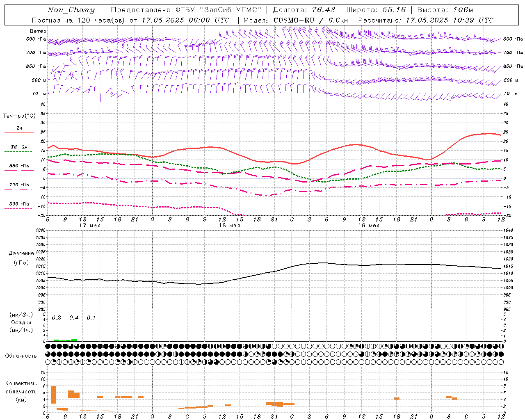
Task: Select model label 'COSMO-RU / 6.6км'
Action: (x=311, y=20)
